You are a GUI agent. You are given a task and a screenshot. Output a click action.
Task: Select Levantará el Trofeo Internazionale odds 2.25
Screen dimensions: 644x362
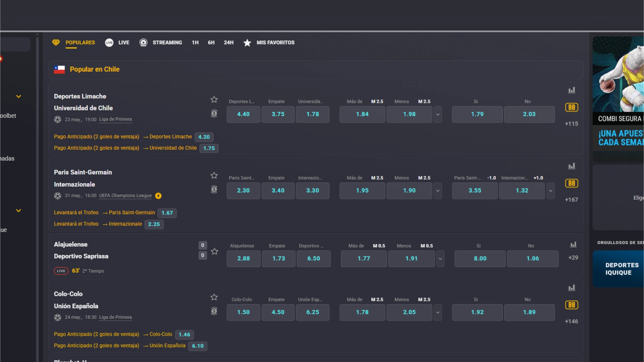coord(154,225)
